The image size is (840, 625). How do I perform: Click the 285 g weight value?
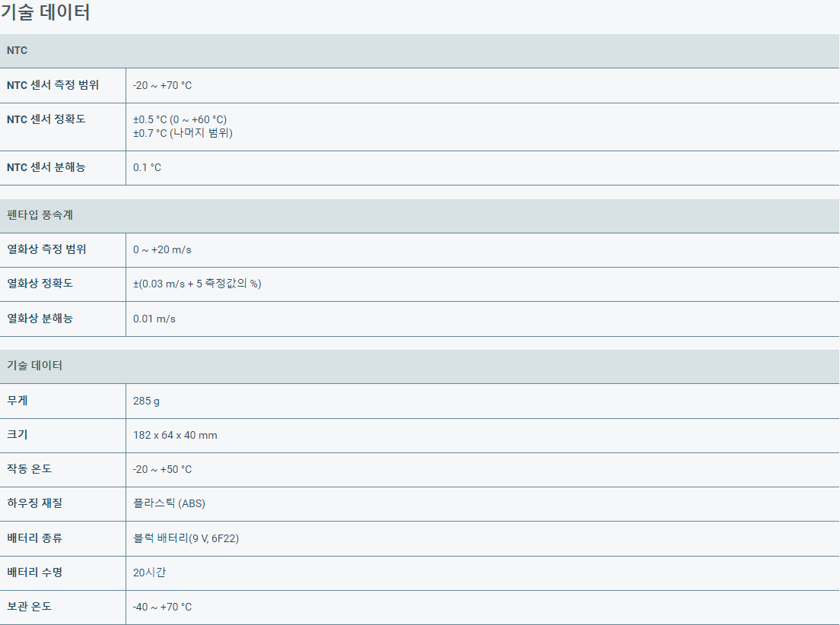click(146, 401)
